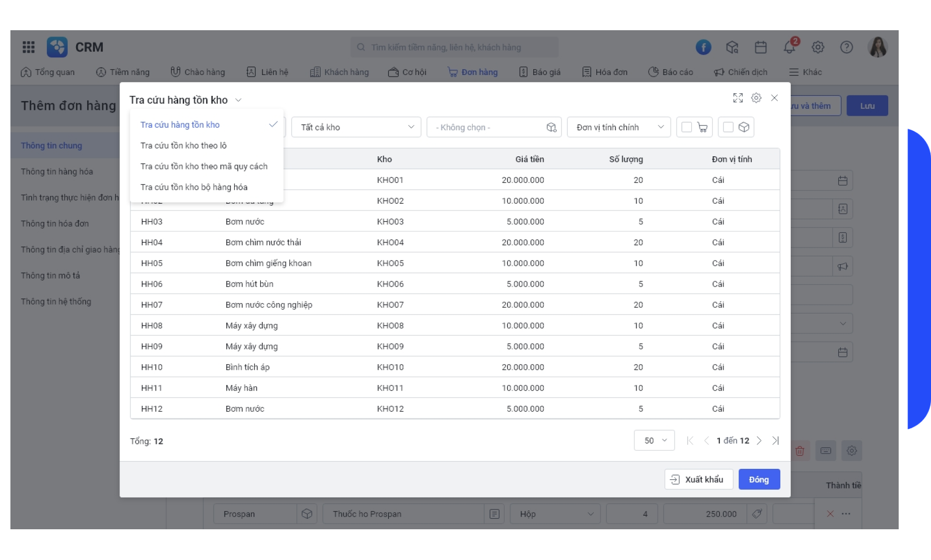Image resolution: width=931 pixels, height=560 pixels.
Task: Click the note icon beside Thuốc ho Prospan
Action: [x=495, y=514]
